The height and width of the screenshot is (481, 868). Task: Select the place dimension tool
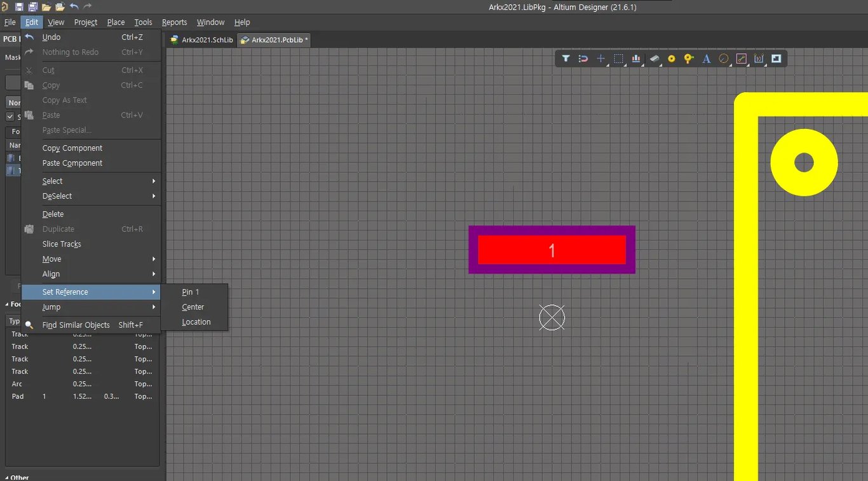coord(759,58)
